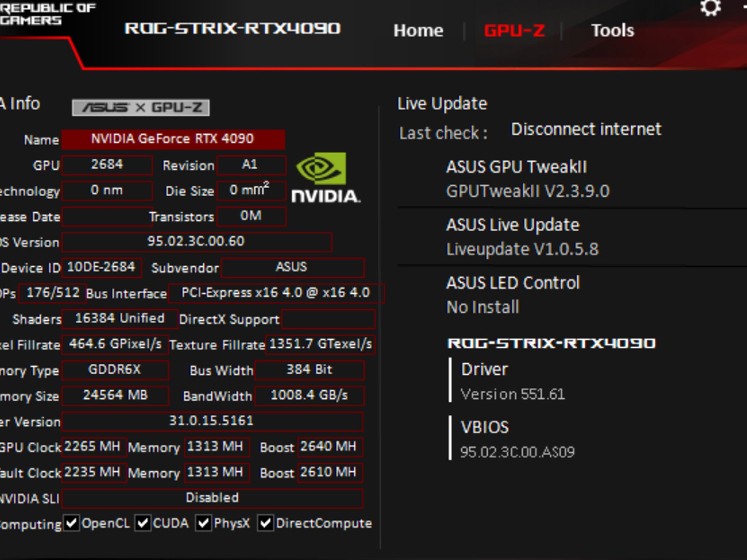Viewport: 747px width, 560px height.
Task: Click the Default Clock field 2235 MH
Action: [94, 473]
